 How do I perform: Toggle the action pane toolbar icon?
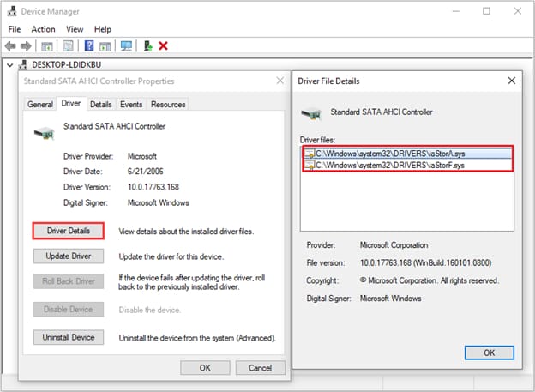pos(105,46)
